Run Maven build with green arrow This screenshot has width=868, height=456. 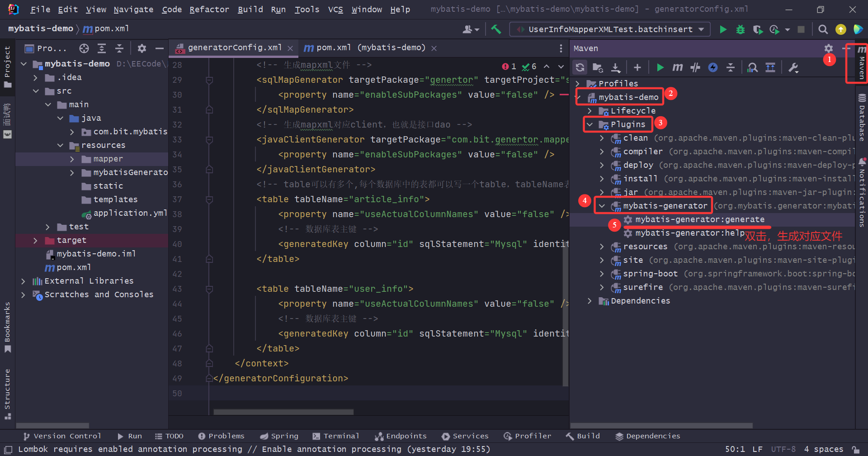pyautogui.click(x=660, y=67)
